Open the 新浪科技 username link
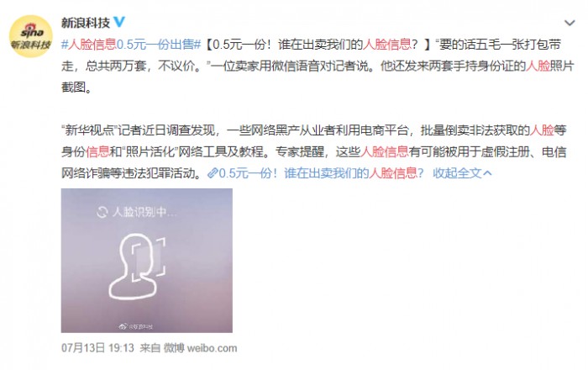Screen dimensions: 588x370 coord(86,23)
